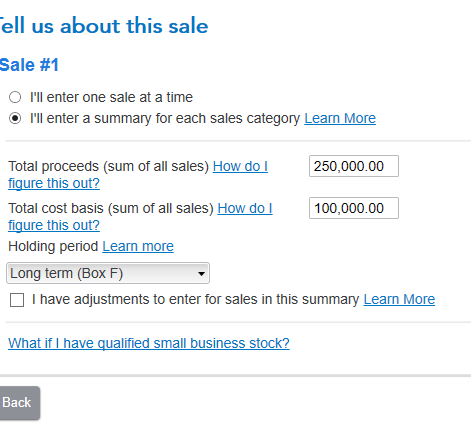
Task: Click the "Tell us about this sale" heading
Action: pos(104,26)
